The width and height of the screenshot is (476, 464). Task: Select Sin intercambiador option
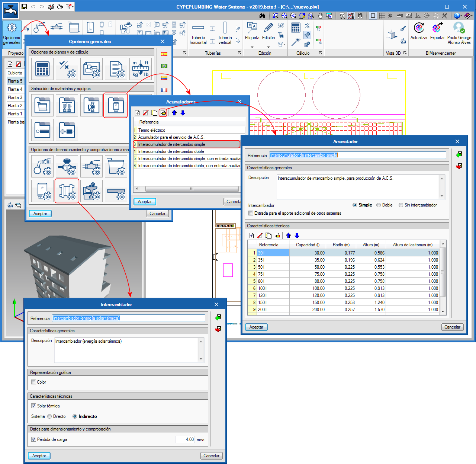401,205
